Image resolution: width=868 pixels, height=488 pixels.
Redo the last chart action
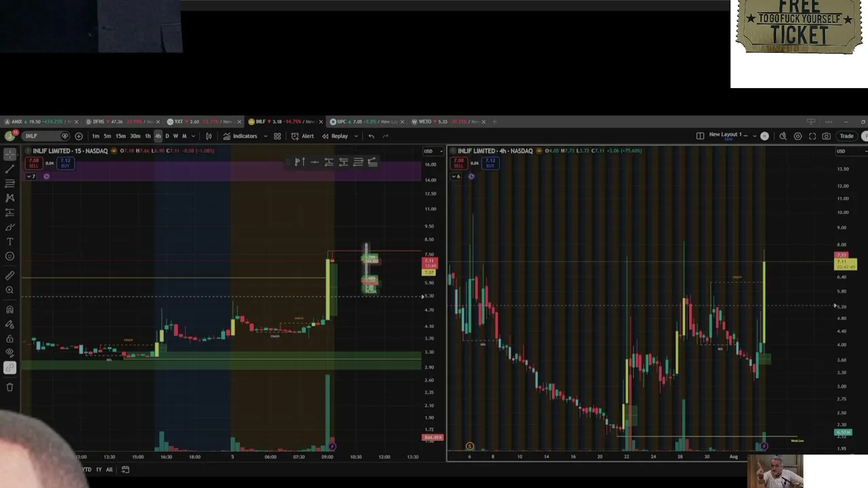[x=385, y=136]
